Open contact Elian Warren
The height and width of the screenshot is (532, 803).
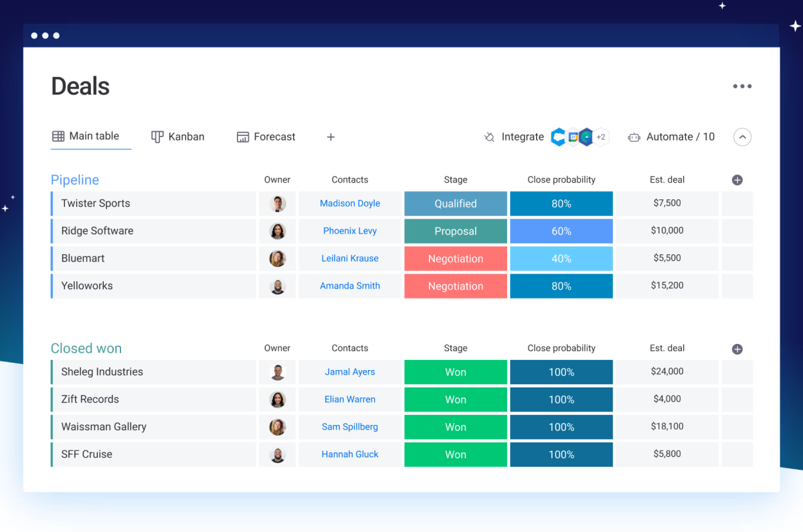pos(350,400)
